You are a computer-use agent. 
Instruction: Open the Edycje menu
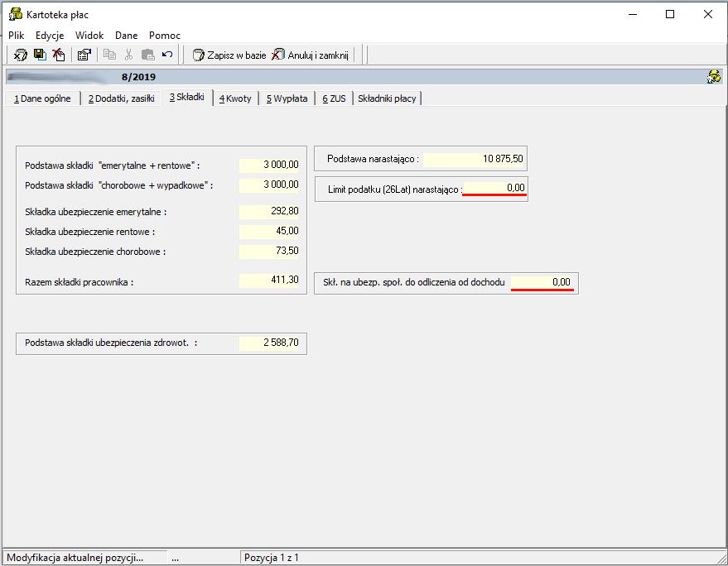tap(50, 36)
